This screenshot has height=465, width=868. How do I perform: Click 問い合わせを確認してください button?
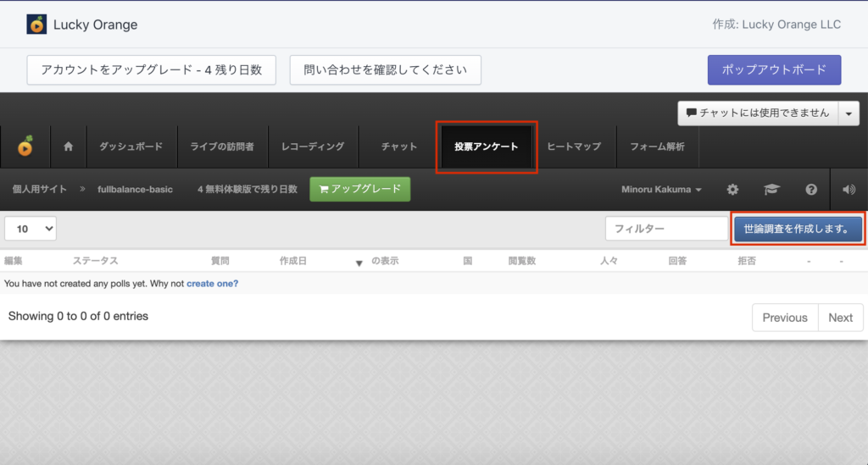coord(386,69)
